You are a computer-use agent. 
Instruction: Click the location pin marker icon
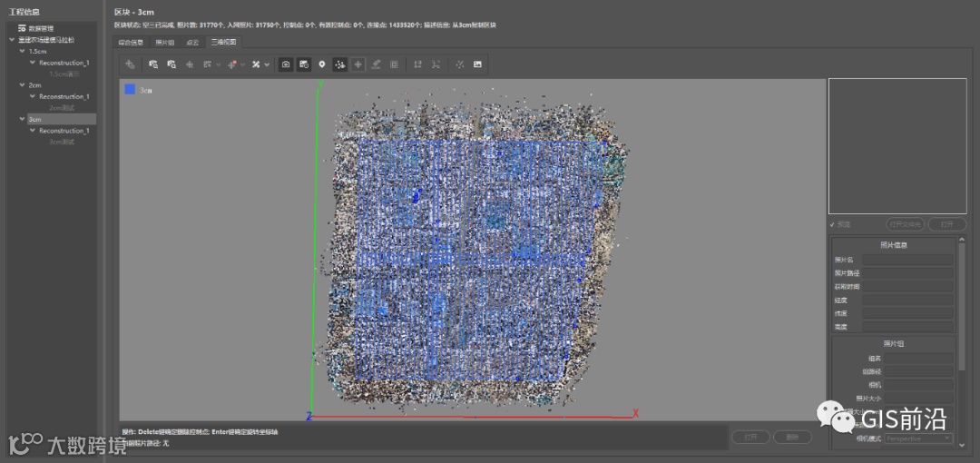pos(322,64)
